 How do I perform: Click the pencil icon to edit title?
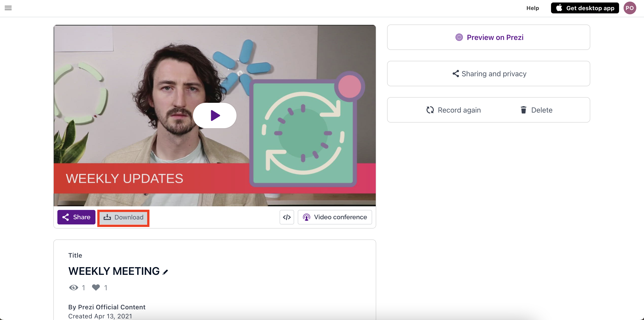[x=165, y=272]
